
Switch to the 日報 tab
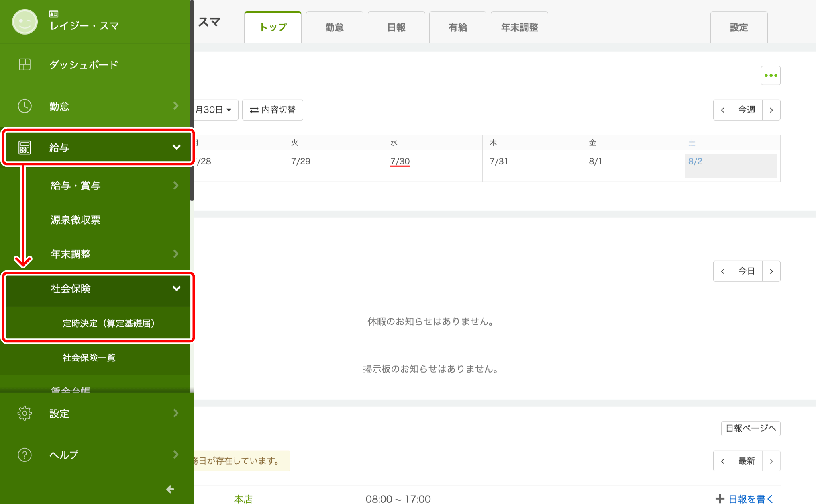[396, 27]
